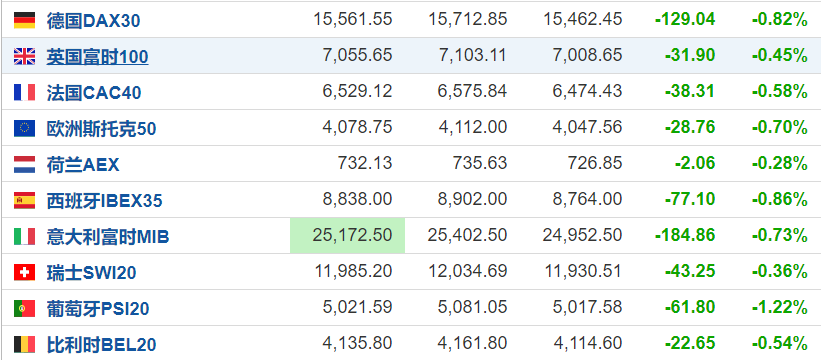The width and height of the screenshot is (821, 360).
Task: Click the Swiss flag icon
Action: (24, 272)
